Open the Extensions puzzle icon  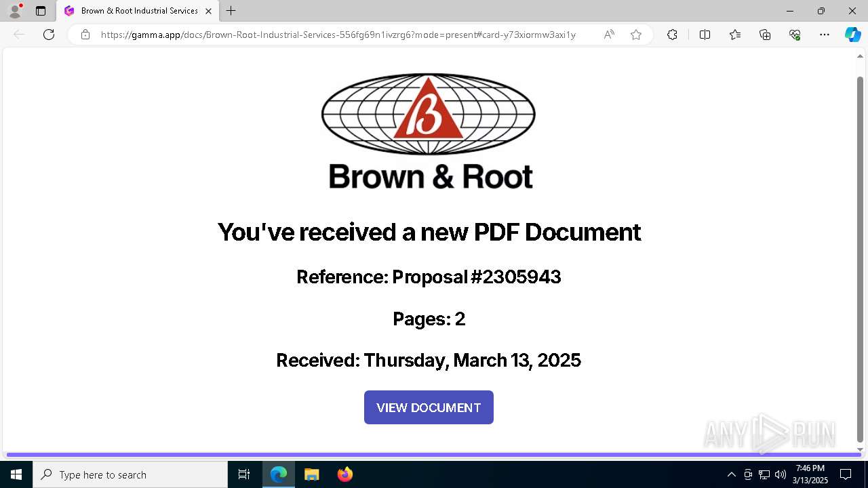[672, 35]
